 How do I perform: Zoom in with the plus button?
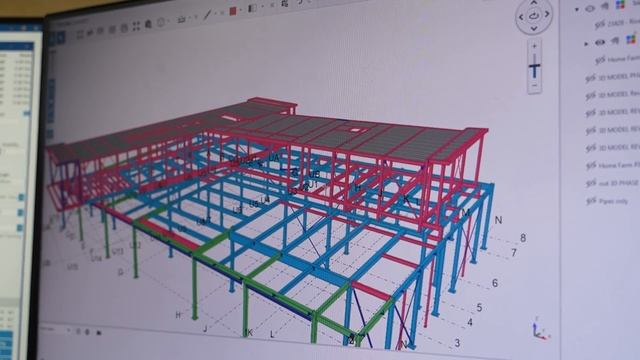[534, 46]
